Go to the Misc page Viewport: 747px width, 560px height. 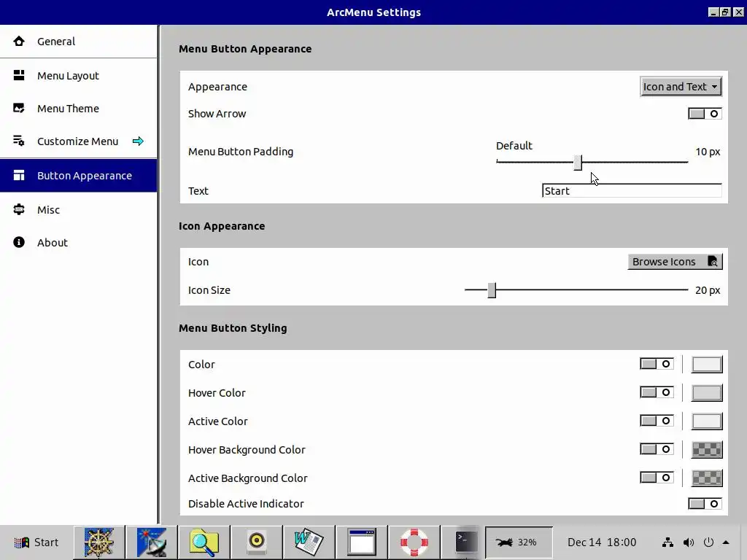[79, 209]
